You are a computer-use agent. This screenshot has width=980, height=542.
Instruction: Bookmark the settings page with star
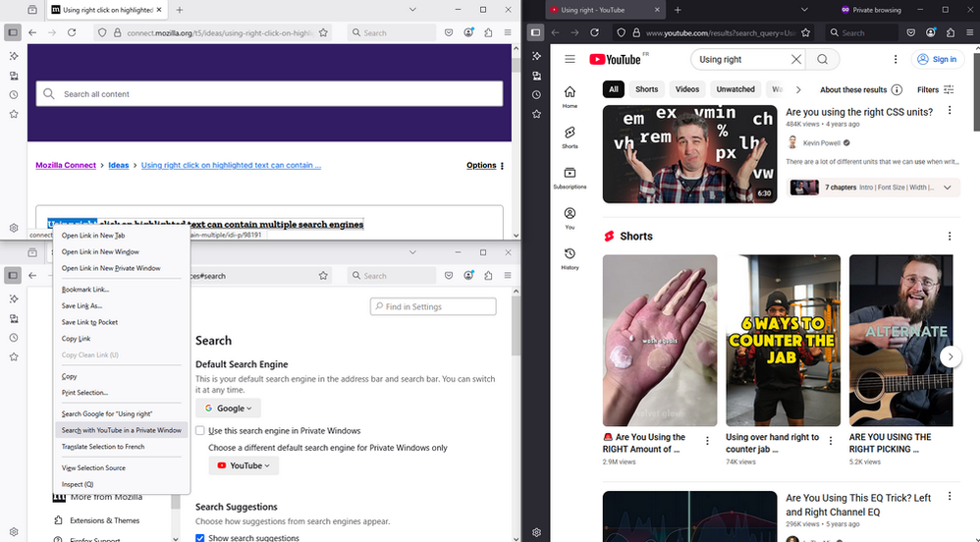(323, 276)
